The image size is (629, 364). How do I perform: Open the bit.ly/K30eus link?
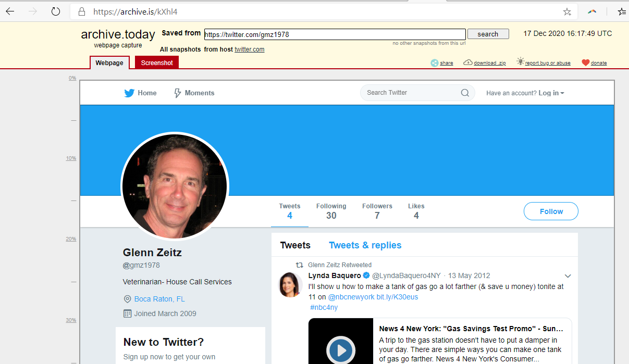(397, 297)
